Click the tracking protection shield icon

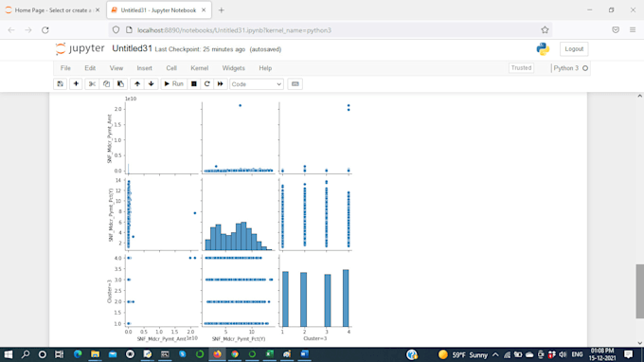pos(116,30)
